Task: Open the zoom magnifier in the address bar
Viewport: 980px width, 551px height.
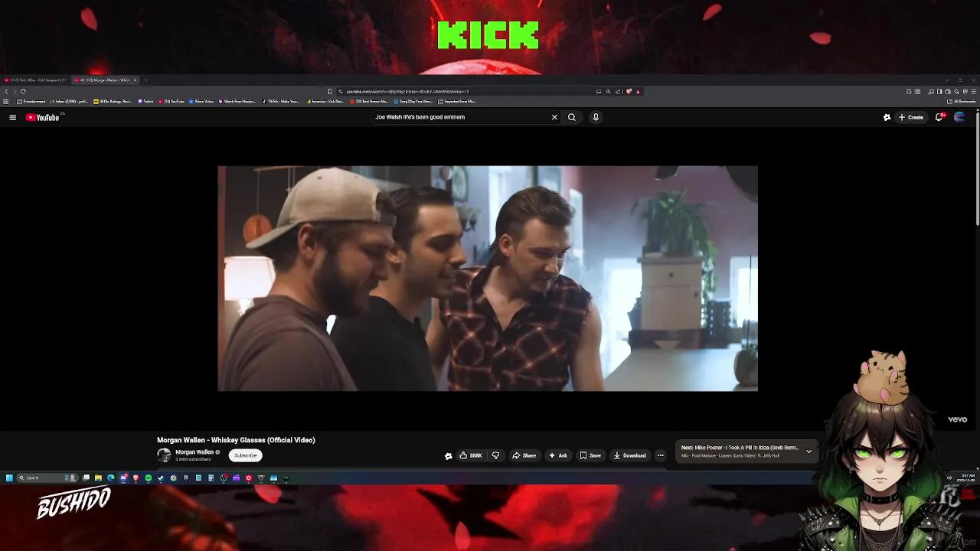Action: click(609, 91)
